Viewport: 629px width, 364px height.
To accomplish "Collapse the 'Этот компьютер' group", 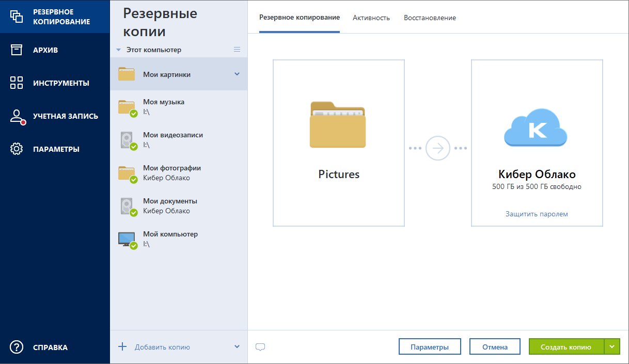I will coord(119,50).
